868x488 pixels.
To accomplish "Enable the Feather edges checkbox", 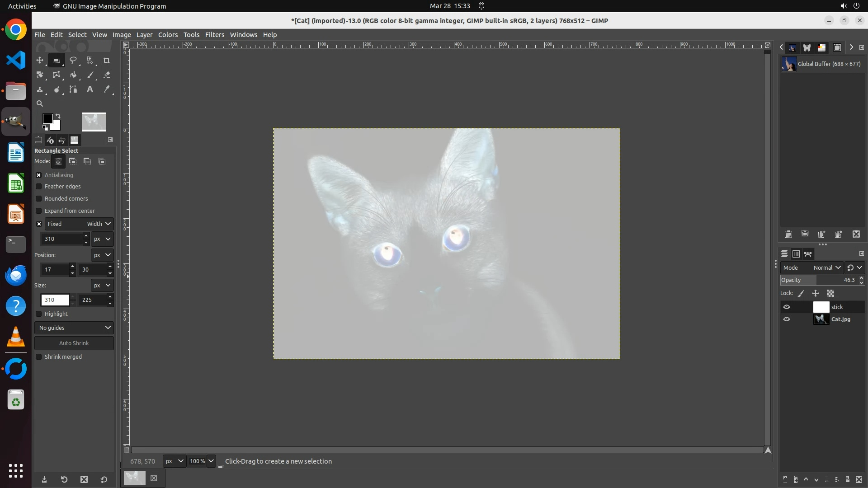I will (39, 187).
